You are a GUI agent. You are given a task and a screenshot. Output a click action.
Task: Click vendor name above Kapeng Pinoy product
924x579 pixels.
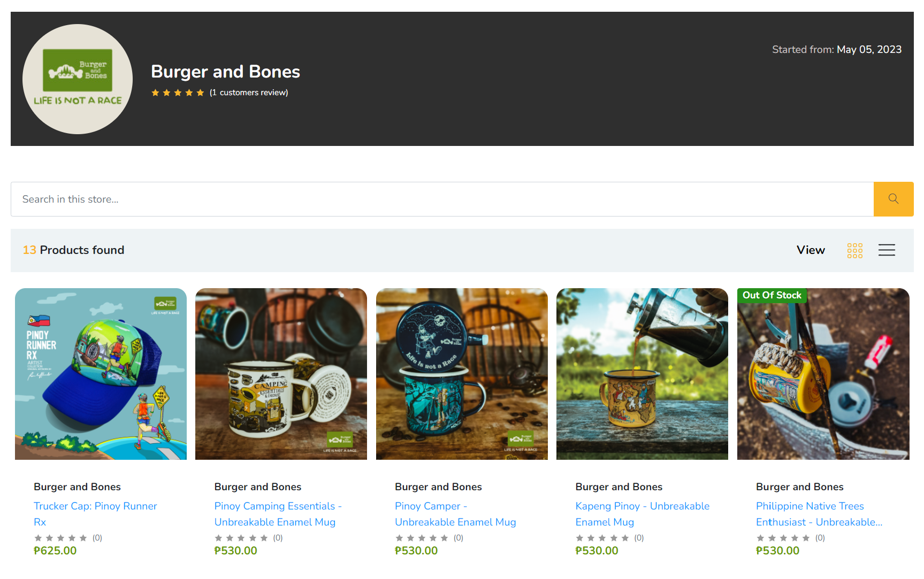(619, 487)
